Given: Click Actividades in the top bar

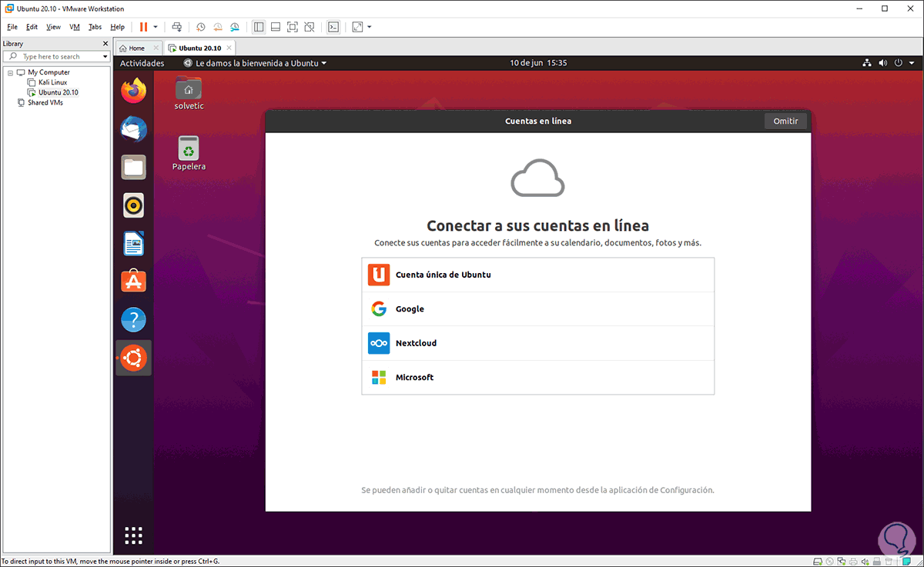Looking at the screenshot, I should 142,63.
